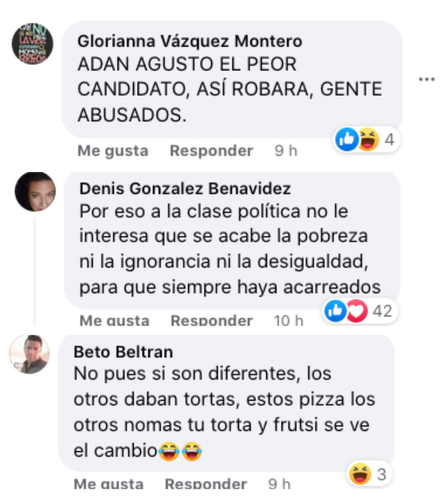Click the thumbs-up reaction icon on Denis's comment

(335, 310)
